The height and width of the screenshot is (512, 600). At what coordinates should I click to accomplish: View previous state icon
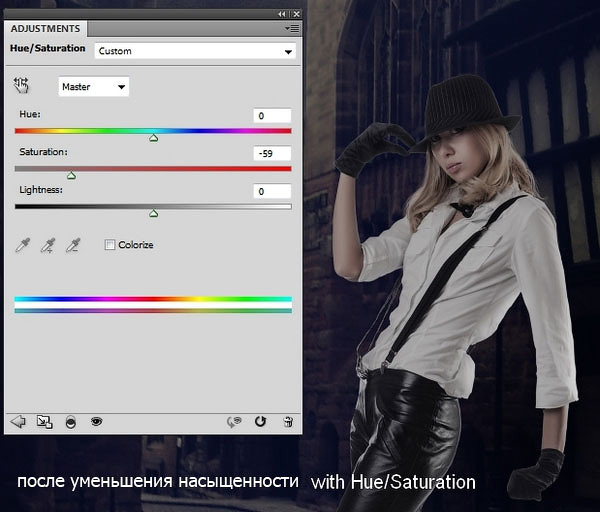(x=234, y=422)
